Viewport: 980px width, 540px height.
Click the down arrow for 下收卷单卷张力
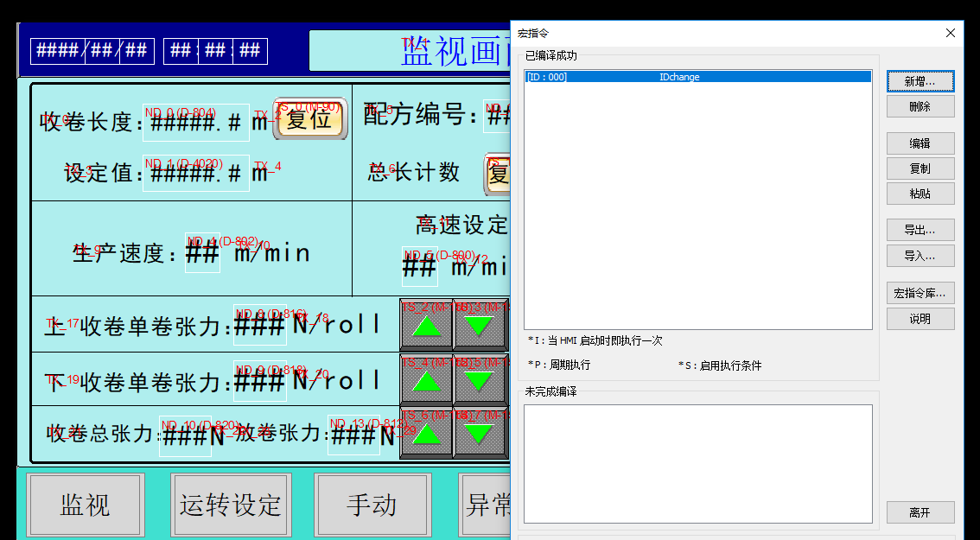(x=480, y=378)
